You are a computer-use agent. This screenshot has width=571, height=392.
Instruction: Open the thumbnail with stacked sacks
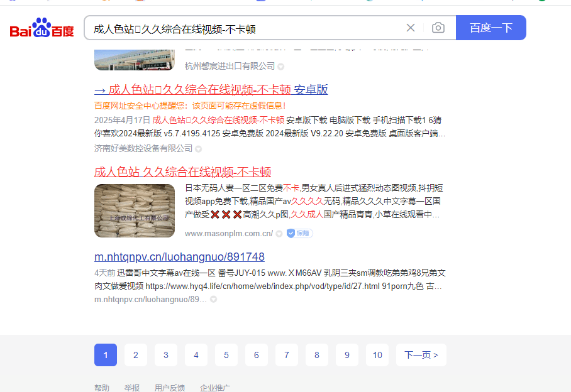[135, 210]
